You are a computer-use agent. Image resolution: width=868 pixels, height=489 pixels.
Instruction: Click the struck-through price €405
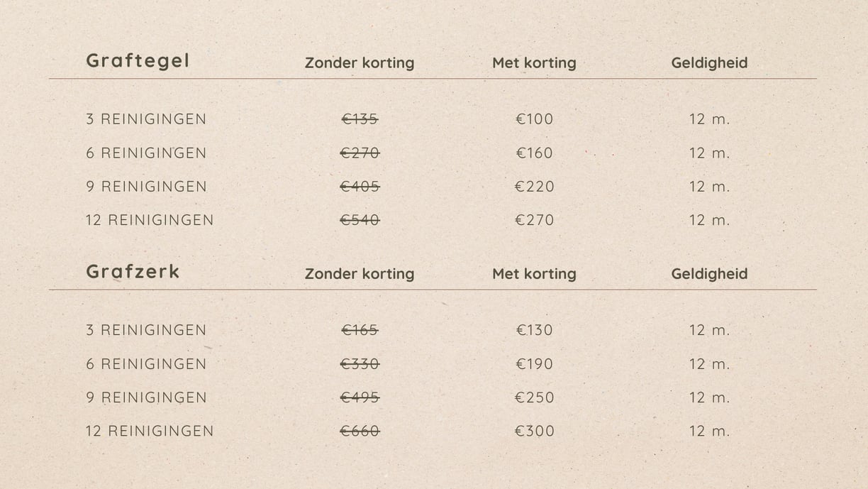tap(360, 187)
